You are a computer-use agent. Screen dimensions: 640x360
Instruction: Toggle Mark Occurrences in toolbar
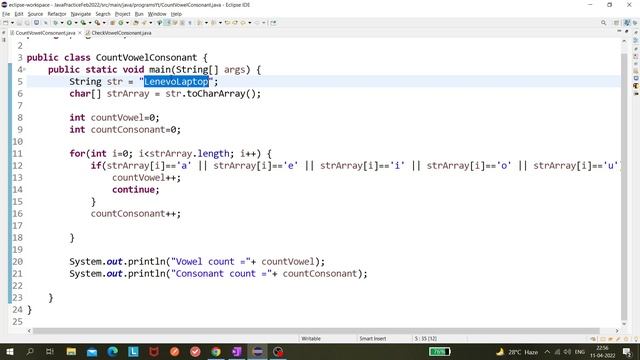168,23
